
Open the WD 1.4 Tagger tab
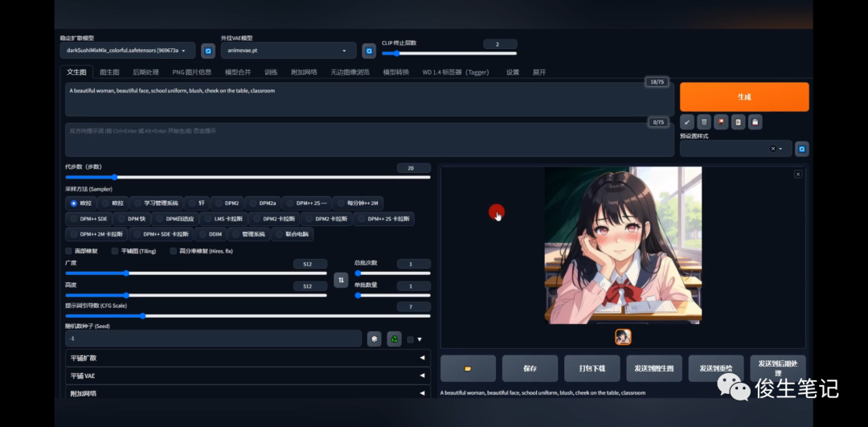(457, 72)
